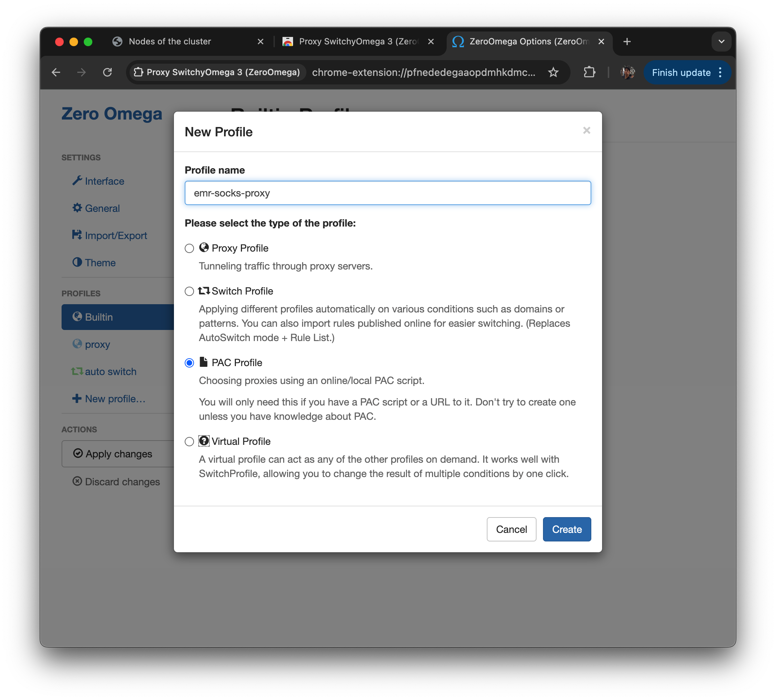Switch to Nodes of the cluster tab
This screenshot has width=776, height=700.
tap(170, 42)
